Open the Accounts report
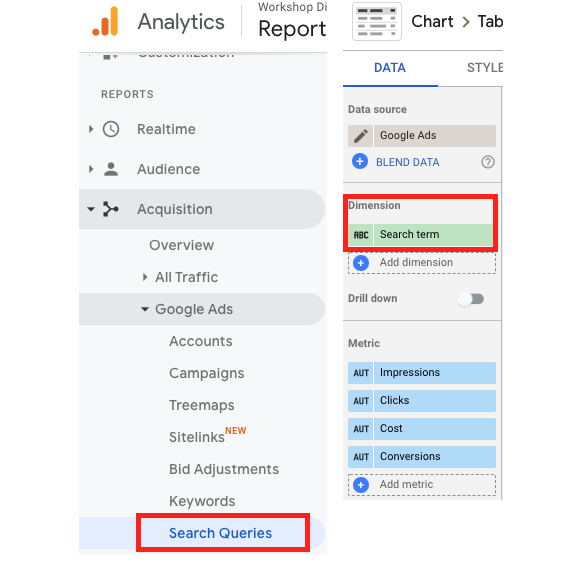 click(201, 341)
